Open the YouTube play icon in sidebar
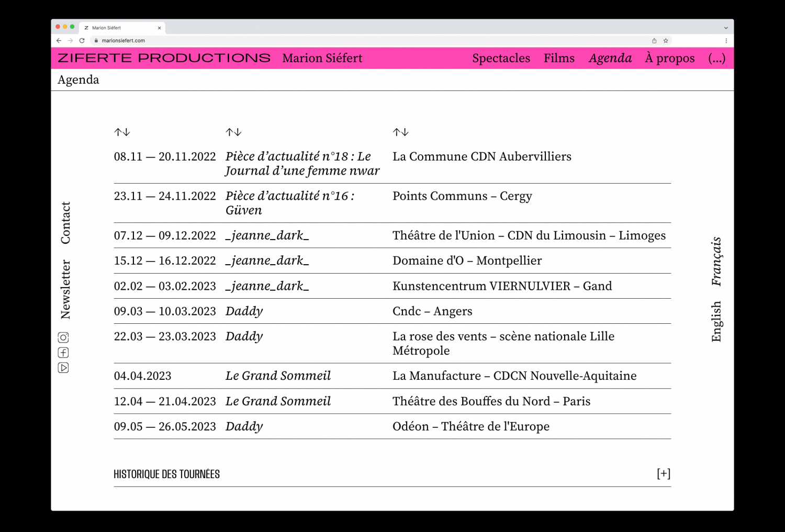This screenshot has width=785, height=532. tap(63, 368)
